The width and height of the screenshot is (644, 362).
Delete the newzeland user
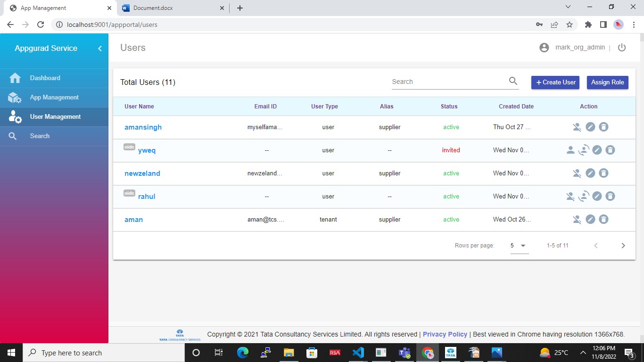point(603,173)
